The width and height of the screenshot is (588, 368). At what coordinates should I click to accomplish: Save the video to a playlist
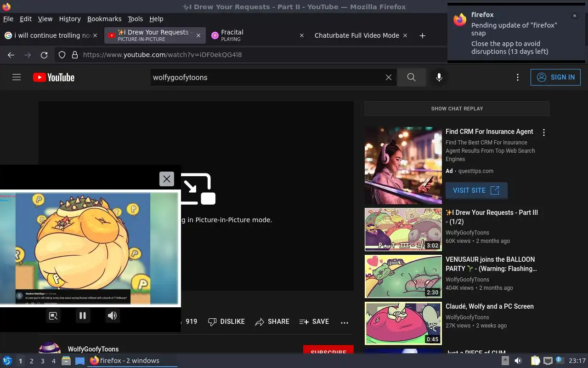tap(314, 322)
